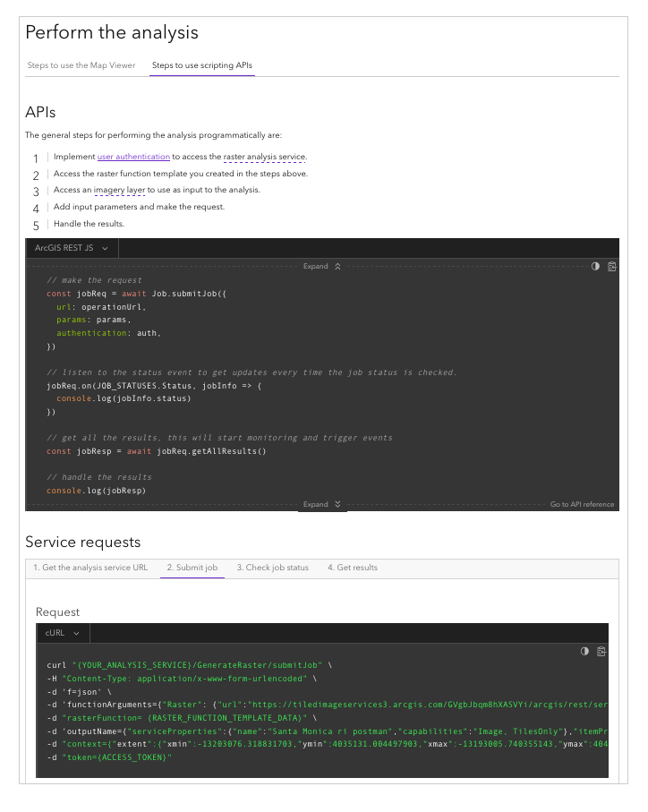Open the ArcGIS REST JS language selector
The height and width of the screenshot is (812, 648).
(x=72, y=248)
